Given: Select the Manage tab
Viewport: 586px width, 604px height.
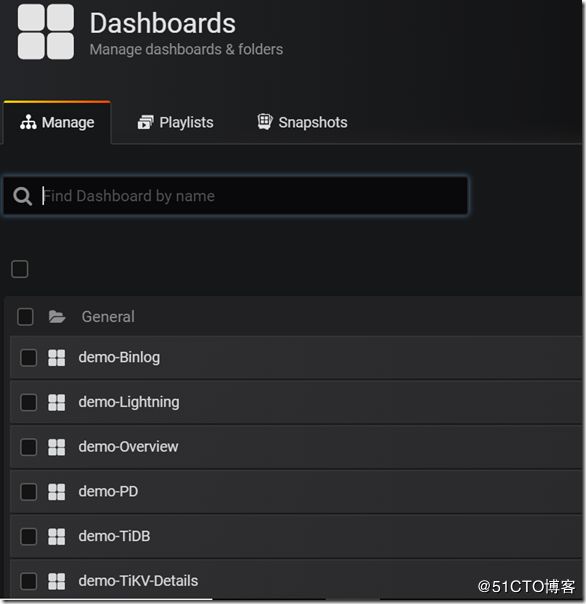Looking at the screenshot, I should click(57, 122).
